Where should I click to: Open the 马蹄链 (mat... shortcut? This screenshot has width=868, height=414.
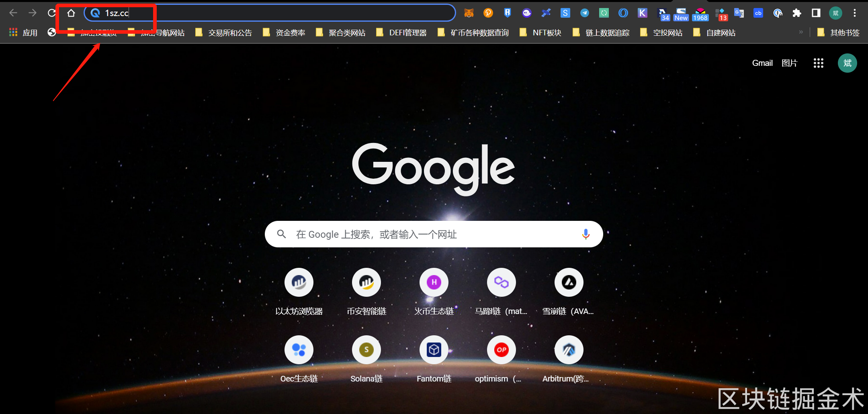[x=502, y=292]
